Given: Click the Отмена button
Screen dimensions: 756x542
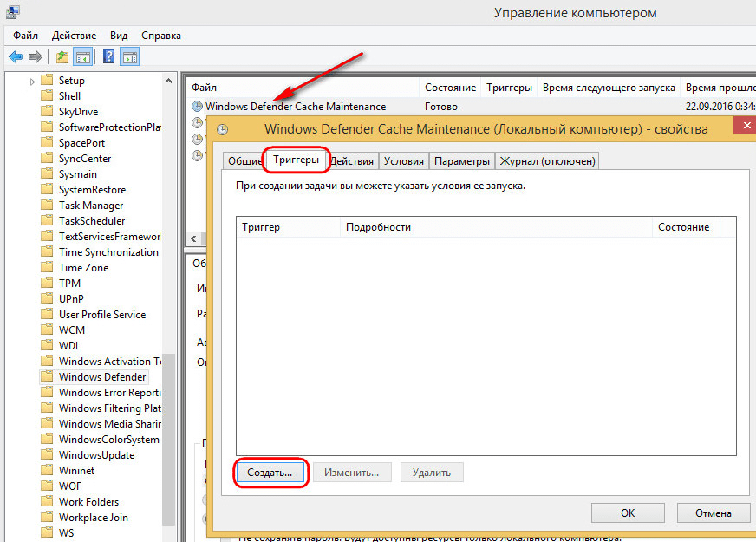Looking at the screenshot, I should point(713,513).
